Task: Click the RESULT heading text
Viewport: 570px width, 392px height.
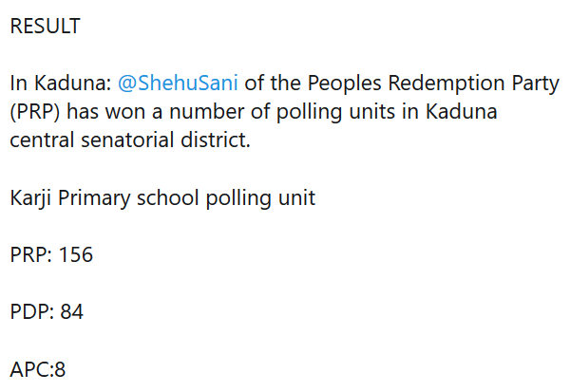Action: point(45,27)
